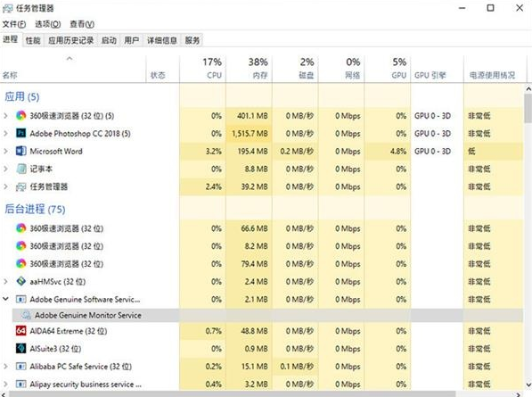Screen dimensions: 532x397
Task: Click the Microsoft Word app icon
Action: 20,151
